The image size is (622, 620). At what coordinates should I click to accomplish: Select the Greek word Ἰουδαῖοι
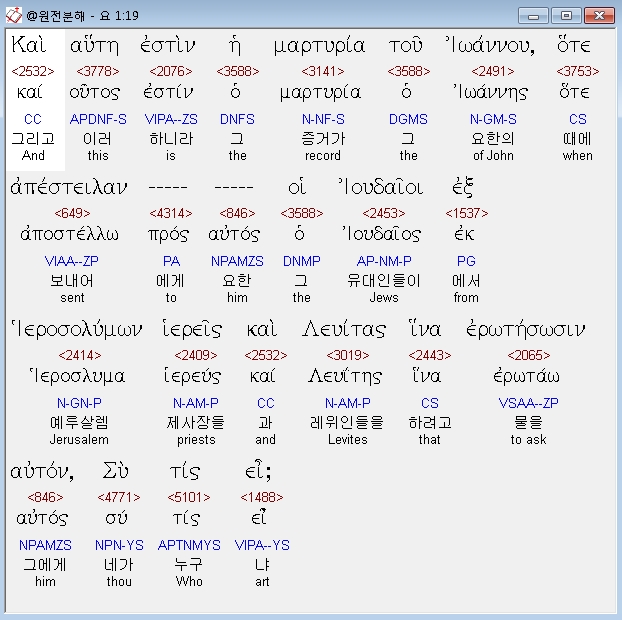click(x=380, y=187)
